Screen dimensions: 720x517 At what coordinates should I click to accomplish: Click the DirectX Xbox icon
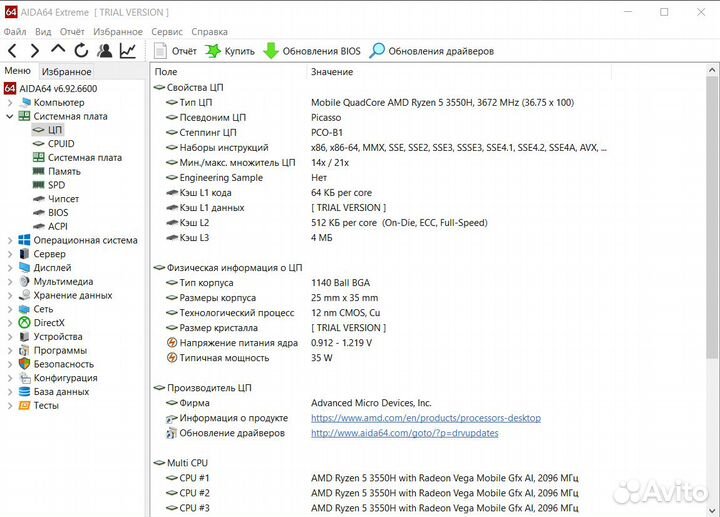click(24, 323)
